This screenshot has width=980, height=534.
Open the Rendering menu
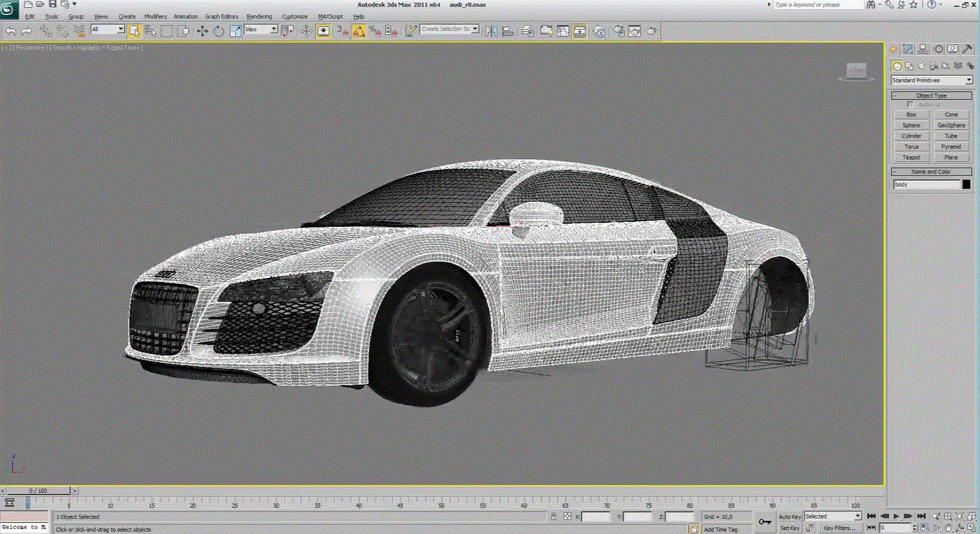tap(259, 16)
